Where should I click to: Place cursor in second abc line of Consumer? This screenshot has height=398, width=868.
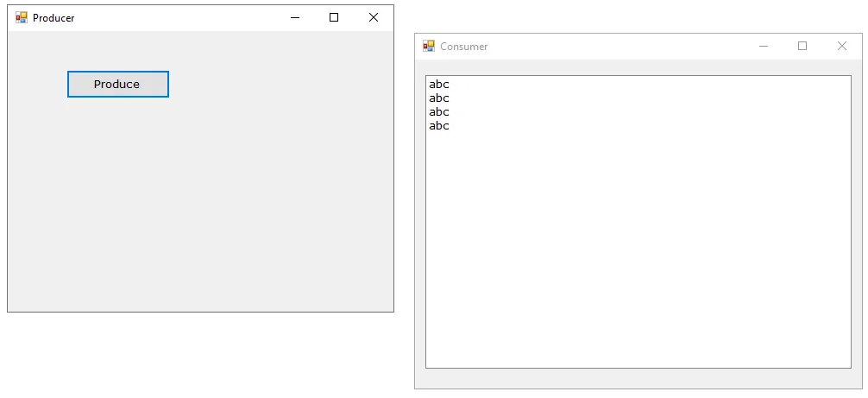pos(439,98)
